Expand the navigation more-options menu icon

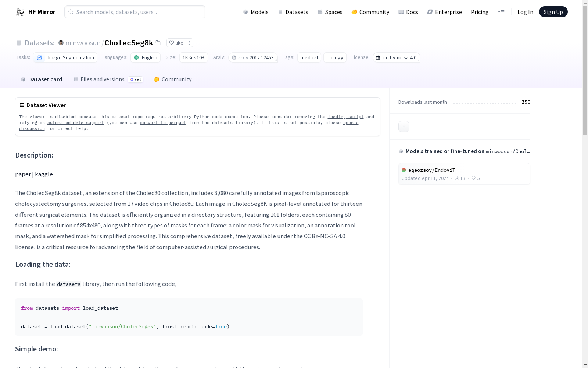tap(501, 12)
